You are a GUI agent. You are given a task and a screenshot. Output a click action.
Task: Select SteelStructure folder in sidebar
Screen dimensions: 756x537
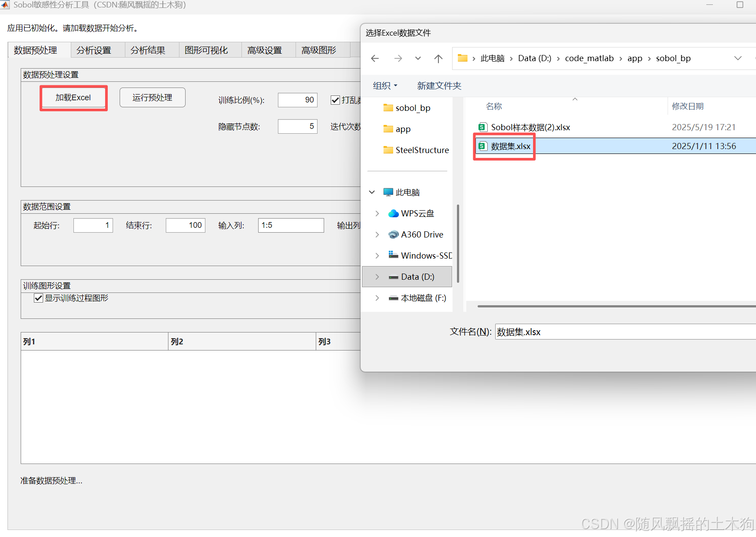tap(416, 150)
